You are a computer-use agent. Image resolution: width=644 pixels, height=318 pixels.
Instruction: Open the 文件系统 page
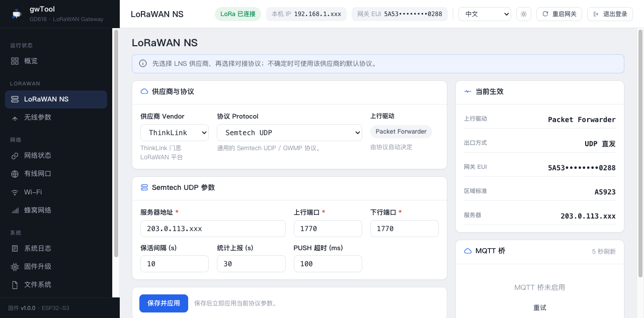56,284
